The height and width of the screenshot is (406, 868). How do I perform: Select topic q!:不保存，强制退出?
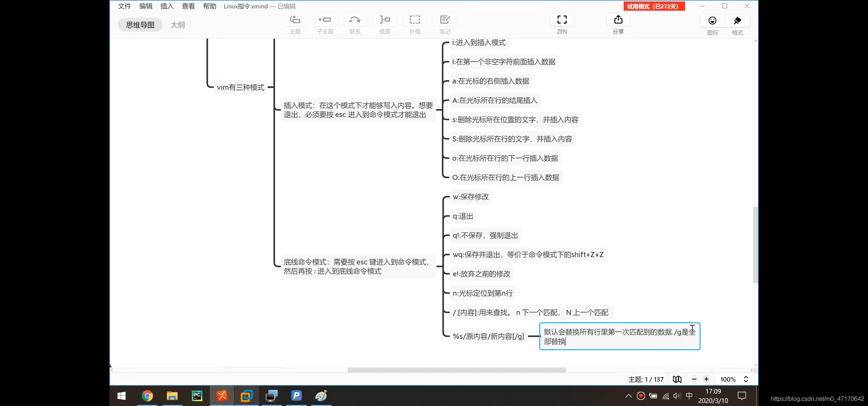pos(485,235)
